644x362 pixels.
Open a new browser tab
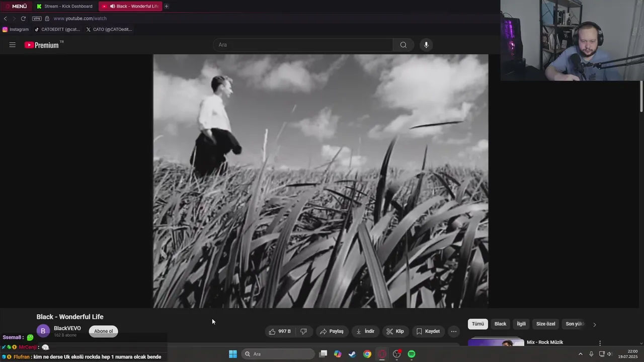pyautogui.click(x=167, y=6)
